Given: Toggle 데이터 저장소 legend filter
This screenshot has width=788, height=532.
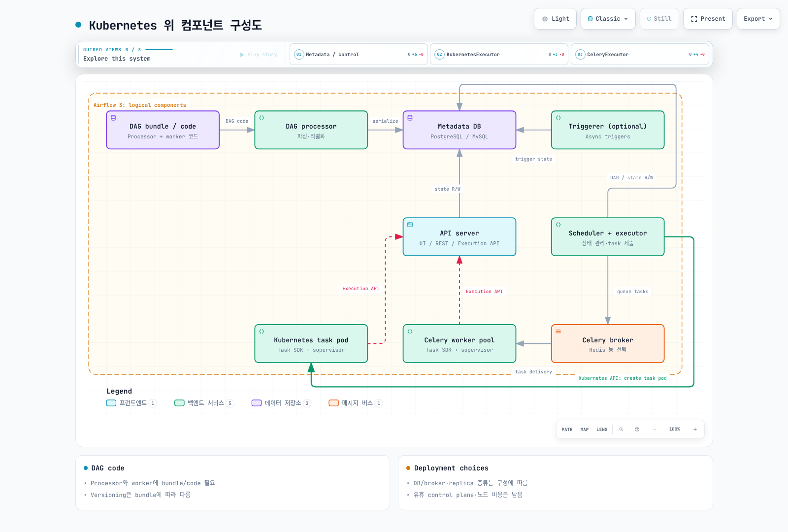Looking at the screenshot, I should click(x=281, y=403).
